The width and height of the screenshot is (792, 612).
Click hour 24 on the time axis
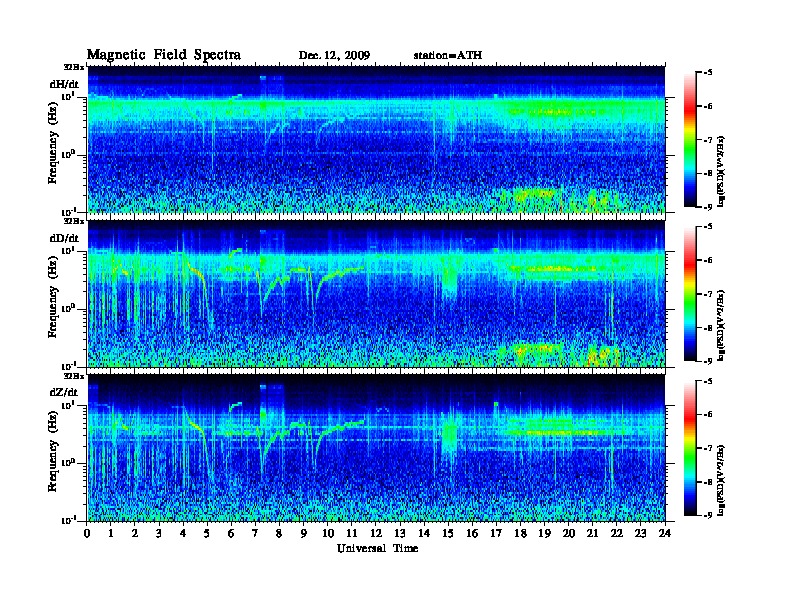[665, 534]
